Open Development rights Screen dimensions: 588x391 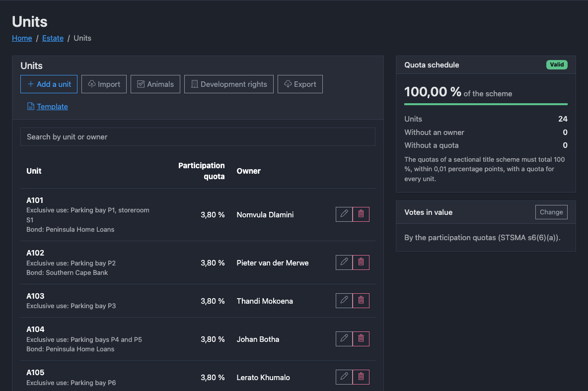coord(229,84)
